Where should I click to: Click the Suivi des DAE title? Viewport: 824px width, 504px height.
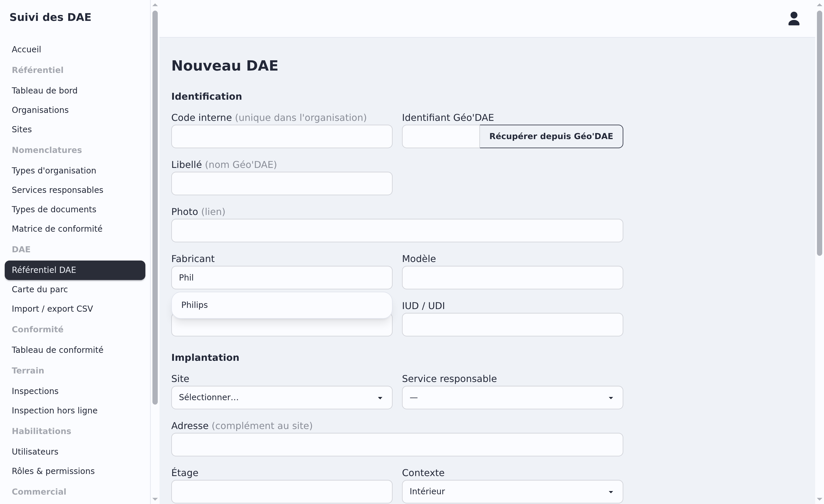(x=51, y=17)
